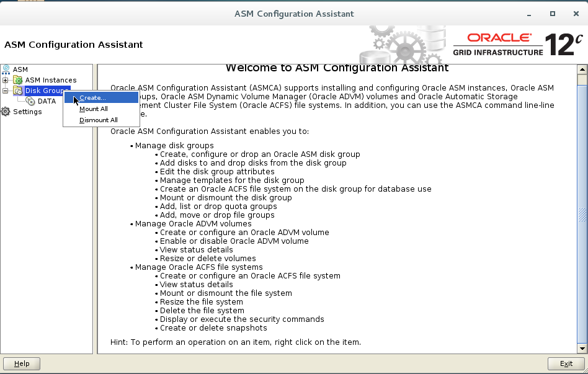Screen dimensions: 588x374
Task: Open the Help button
Action: (22, 363)
